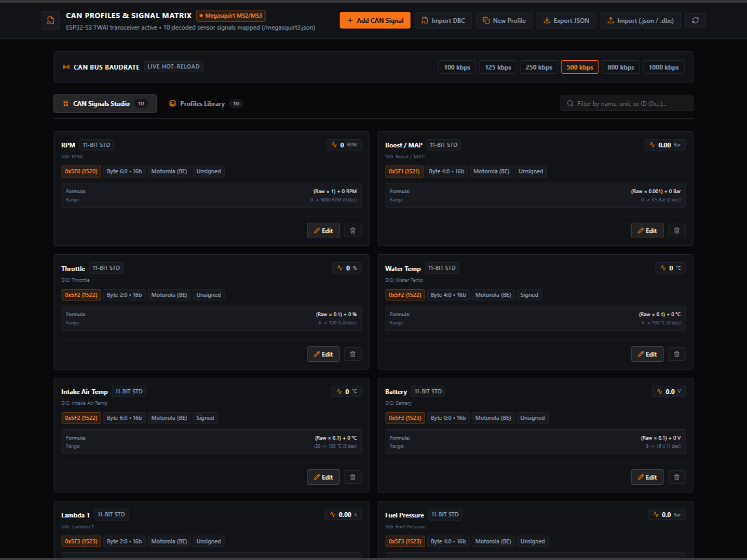The width and height of the screenshot is (747, 560).
Task: Delete the Throttle signal card
Action: [x=352, y=354]
